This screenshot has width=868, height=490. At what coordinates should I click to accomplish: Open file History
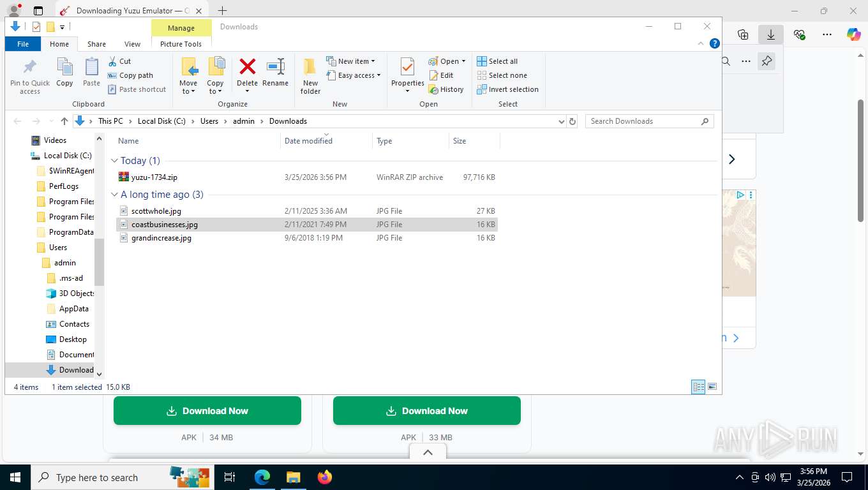point(446,89)
